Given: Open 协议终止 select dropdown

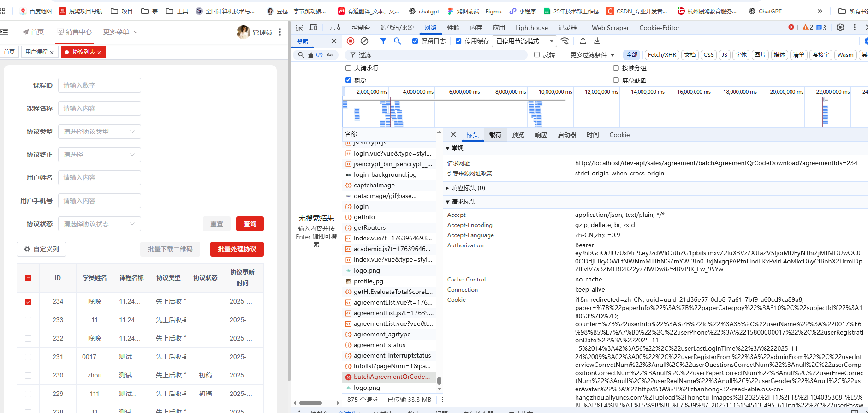Looking at the screenshot, I should point(100,155).
